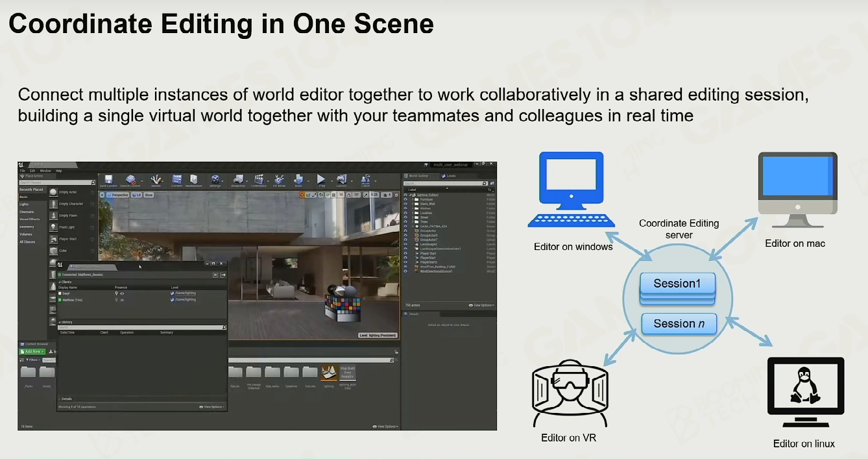Click the Launch toolbar icon
The image size is (868, 459).
341,180
